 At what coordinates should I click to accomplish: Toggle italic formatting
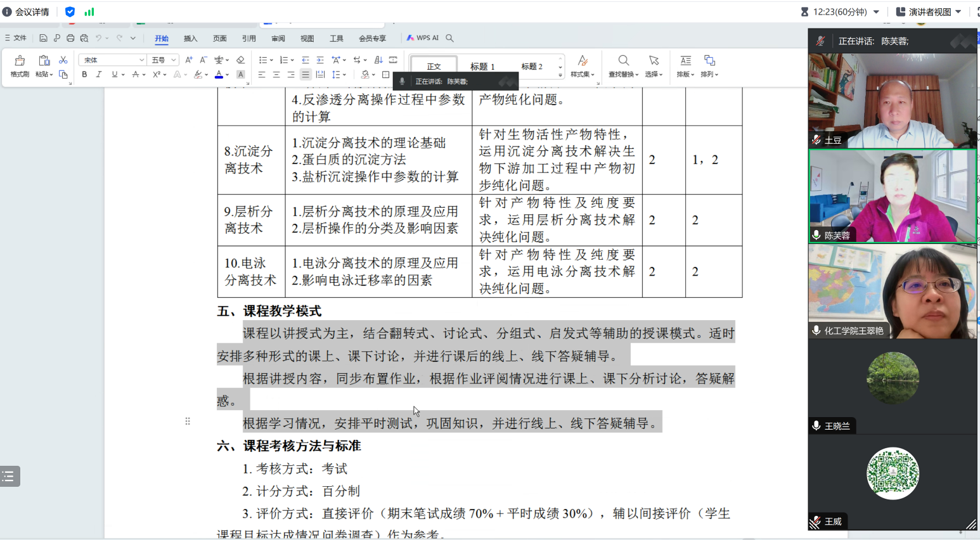tap(99, 75)
